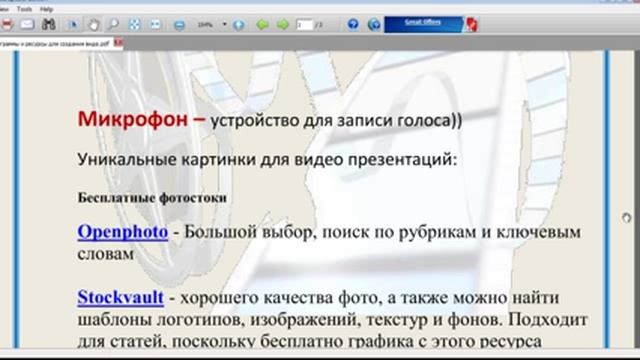
Task: Open the Tools menu
Action: pos(24,9)
